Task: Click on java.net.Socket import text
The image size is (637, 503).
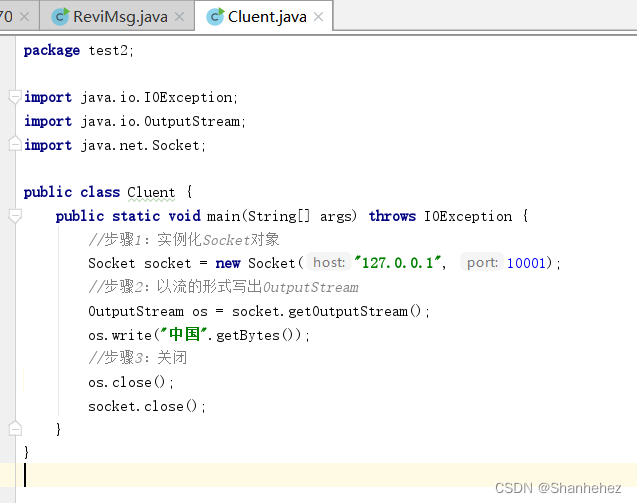Action: pyautogui.click(x=143, y=145)
